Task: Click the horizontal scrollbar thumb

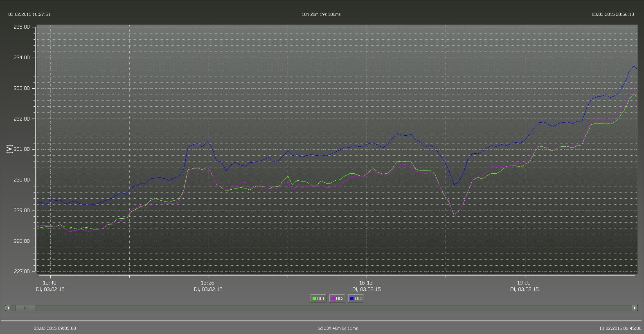Action: (26, 308)
